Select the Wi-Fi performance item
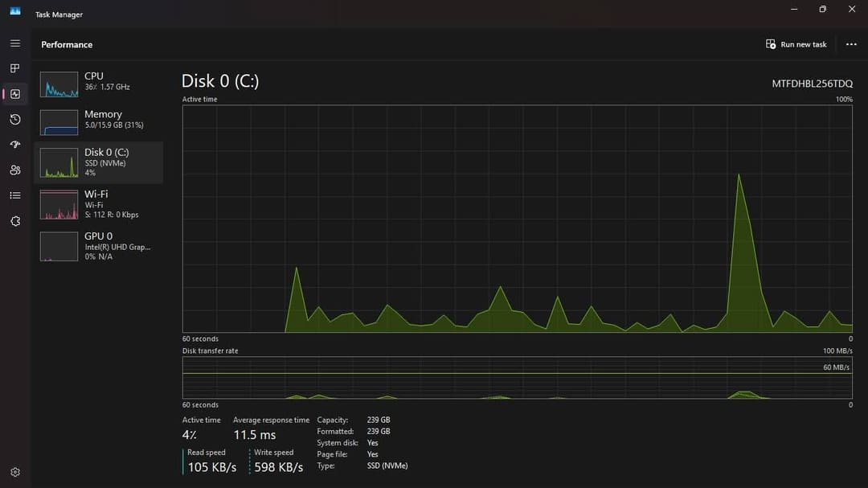This screenshot has width=868, height=488. 99,204
